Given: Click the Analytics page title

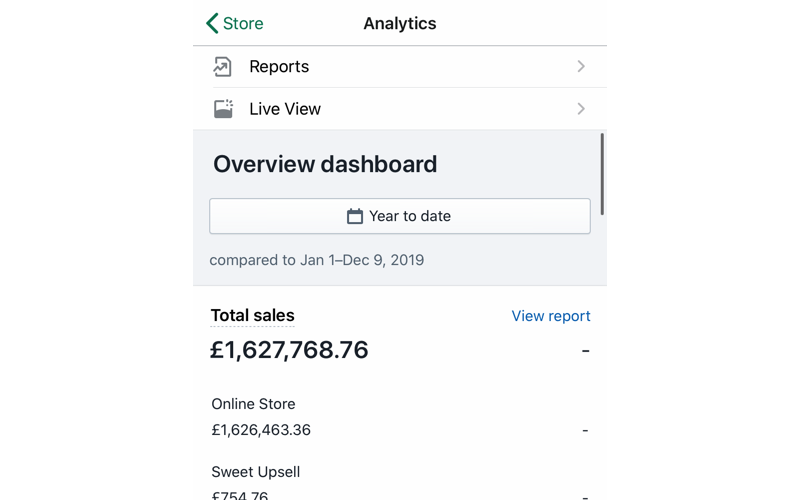Looking at the screenshot, I should point(400,23).
